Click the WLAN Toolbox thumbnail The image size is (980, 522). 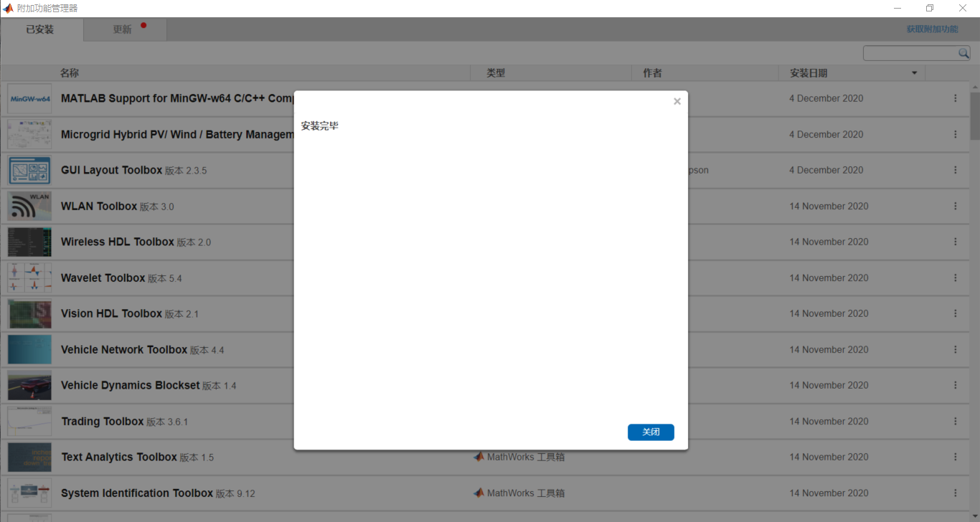coord(29,206)
